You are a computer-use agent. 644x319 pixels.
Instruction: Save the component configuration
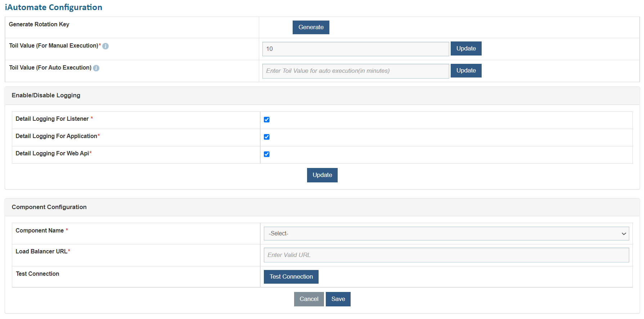tap(338, 299)
